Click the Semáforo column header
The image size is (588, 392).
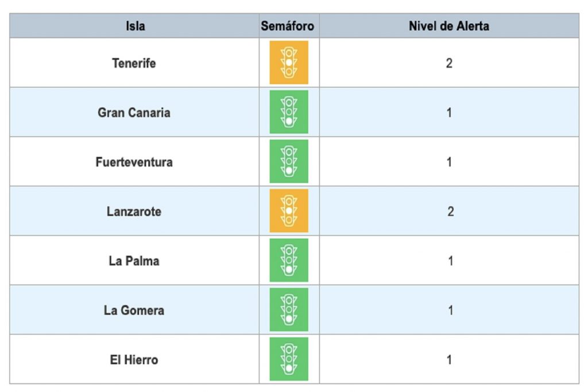288,26
